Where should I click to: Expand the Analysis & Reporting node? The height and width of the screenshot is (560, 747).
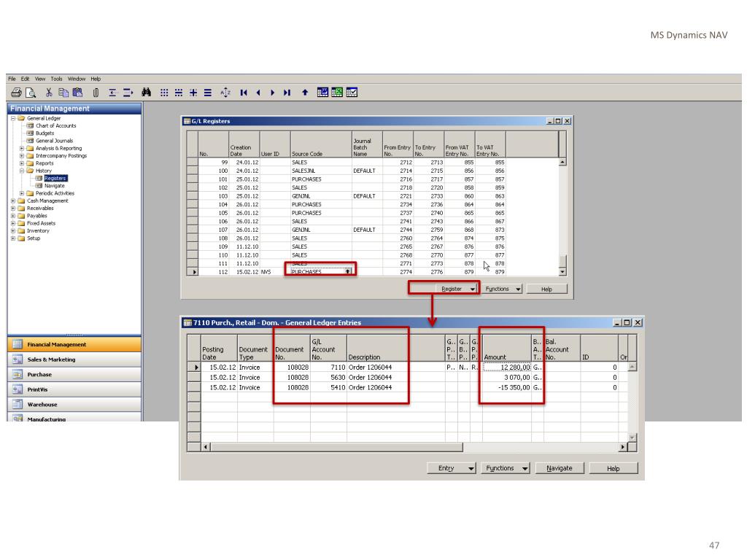(x=22, y=148)
